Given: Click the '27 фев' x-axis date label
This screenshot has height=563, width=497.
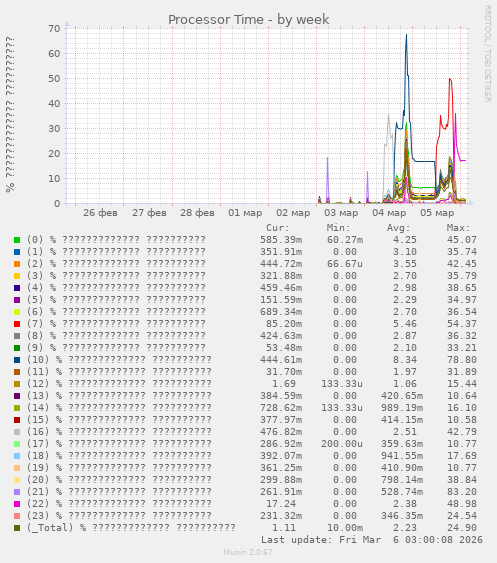Looking at the screenshot, I should (x=149, y=213).
